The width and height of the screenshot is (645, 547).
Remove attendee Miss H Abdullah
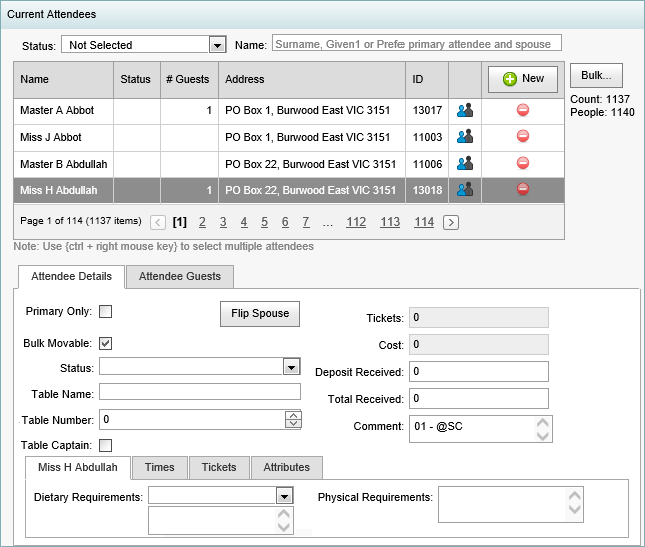coord(523,189)
